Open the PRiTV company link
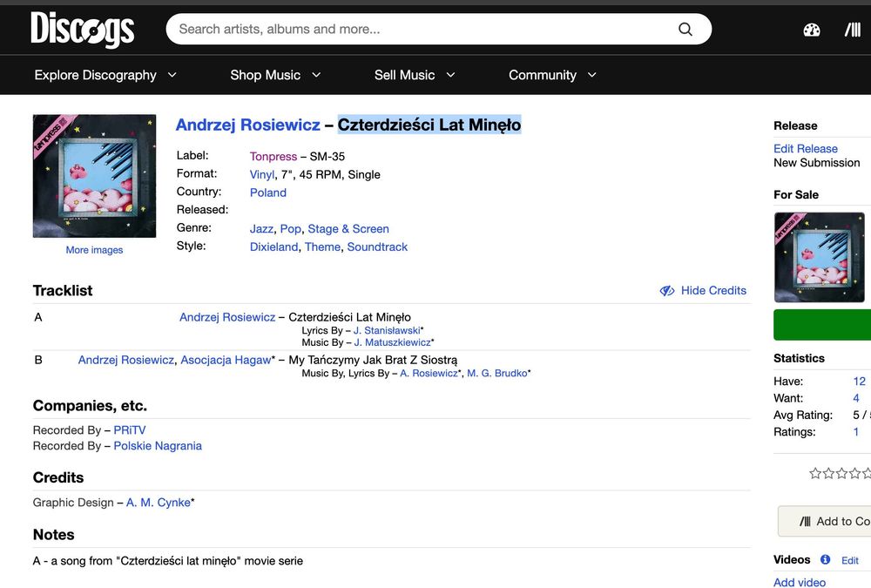The height and width of the screenshot is (588, 871). click(x=130, y=430)
